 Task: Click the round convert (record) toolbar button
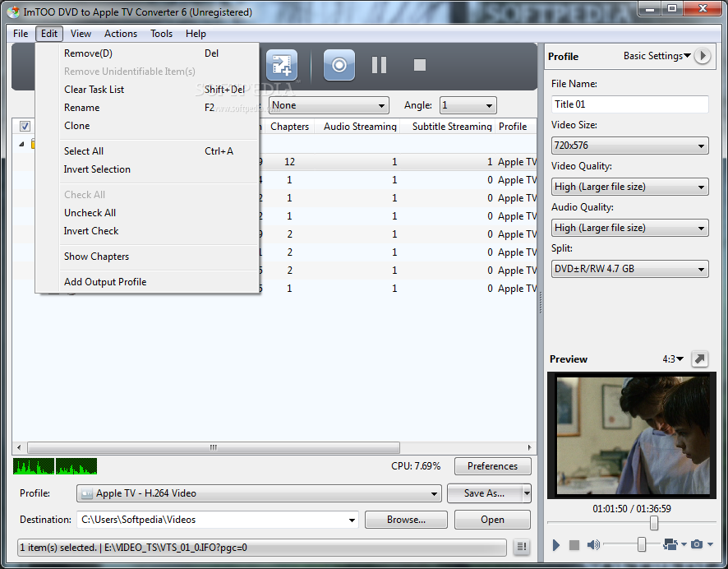tap(339, 65)
